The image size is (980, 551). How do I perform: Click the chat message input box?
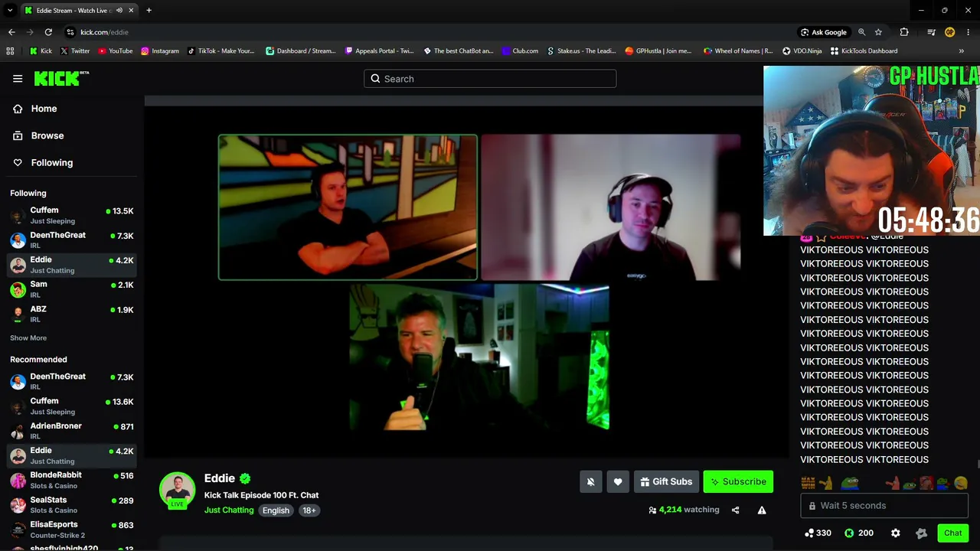pyautogui.click(x=884, y=506)
